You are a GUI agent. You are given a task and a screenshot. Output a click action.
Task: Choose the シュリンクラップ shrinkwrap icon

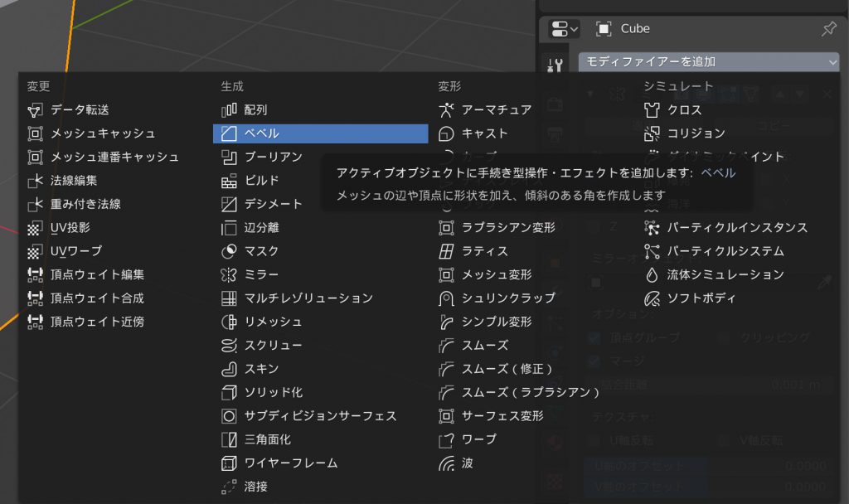[x=446, y=298]
